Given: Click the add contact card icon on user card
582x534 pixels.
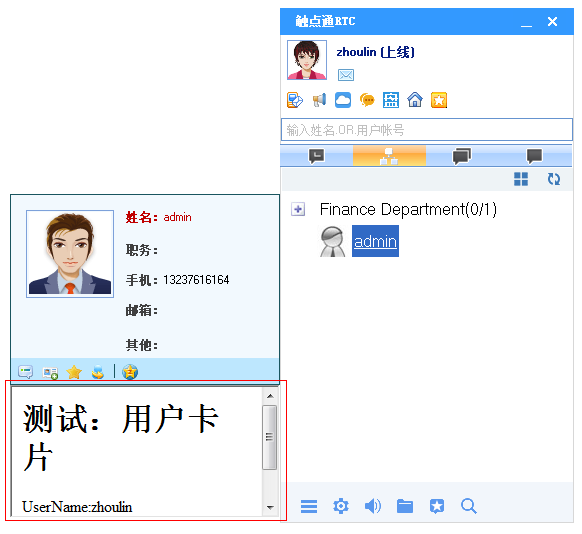Looking at the screenshot, I should point(50,372).
